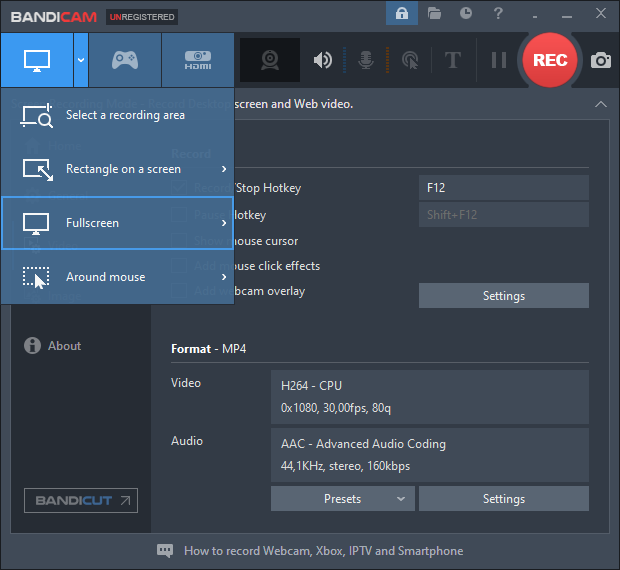
Task: Open the scheduled recording clock icon
Action: 466,13
